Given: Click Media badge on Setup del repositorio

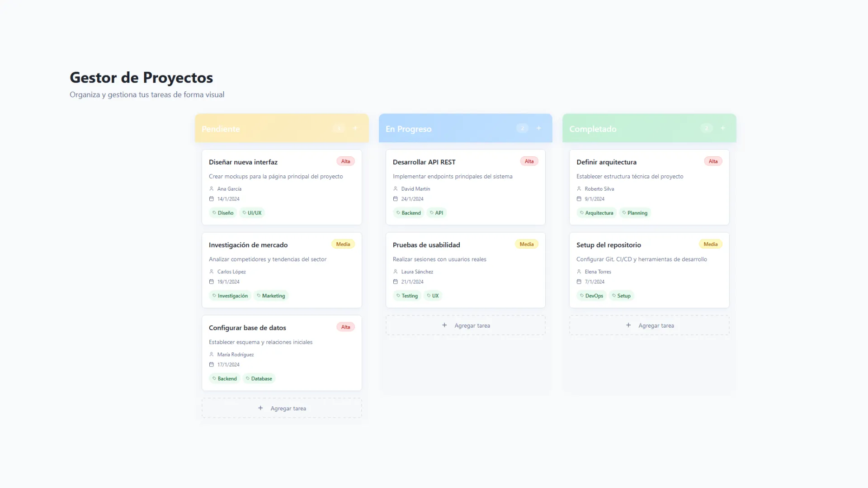Looking at the screenshot, I should 710,244.
